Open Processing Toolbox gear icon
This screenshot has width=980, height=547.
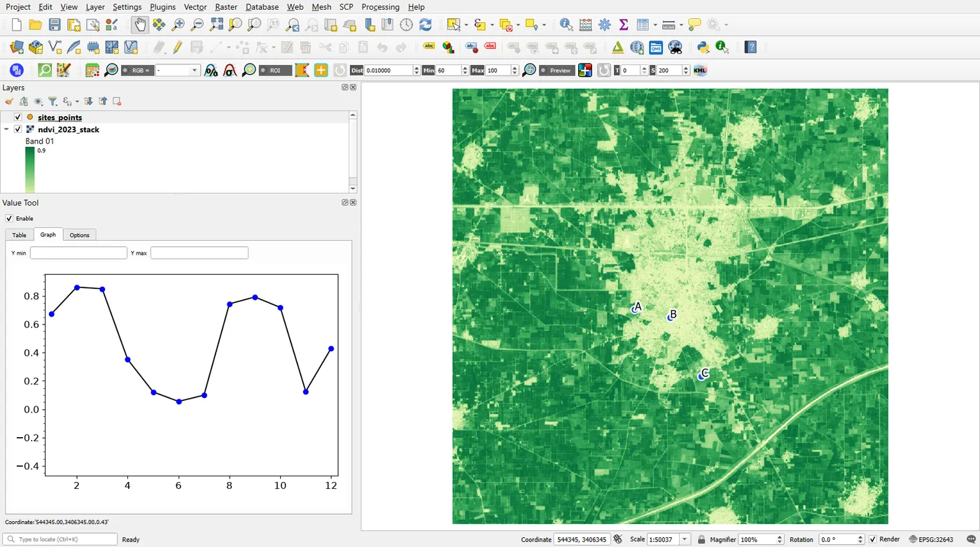click(x=605, y=24)
